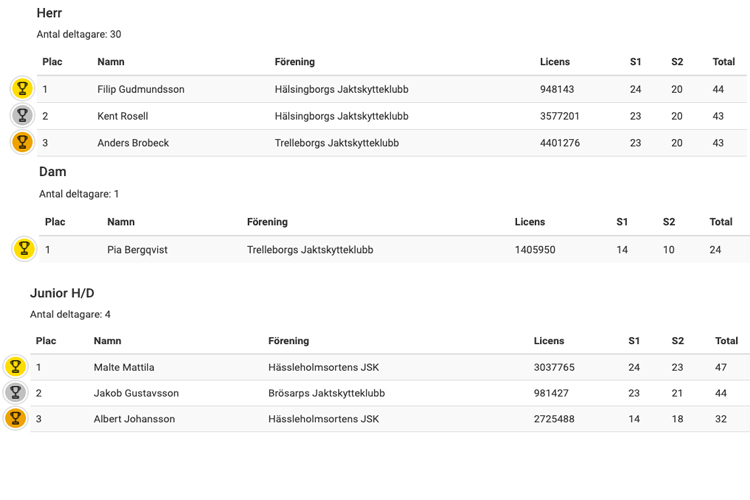Click the bronze trophy beside Albert Johansson
Viewport: 750px width, 500px height.
tap(15, 418)
